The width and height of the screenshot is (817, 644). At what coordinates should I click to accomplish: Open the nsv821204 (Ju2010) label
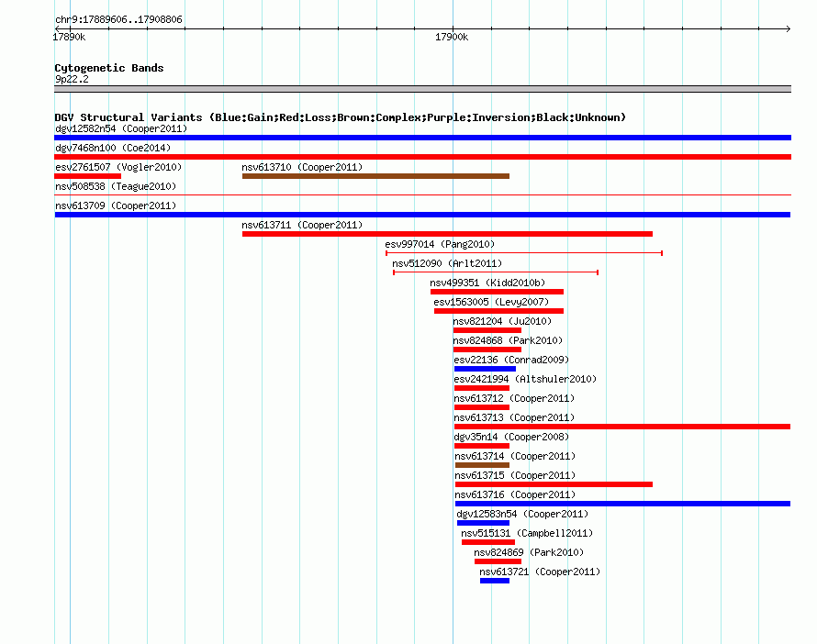[502, 321]
